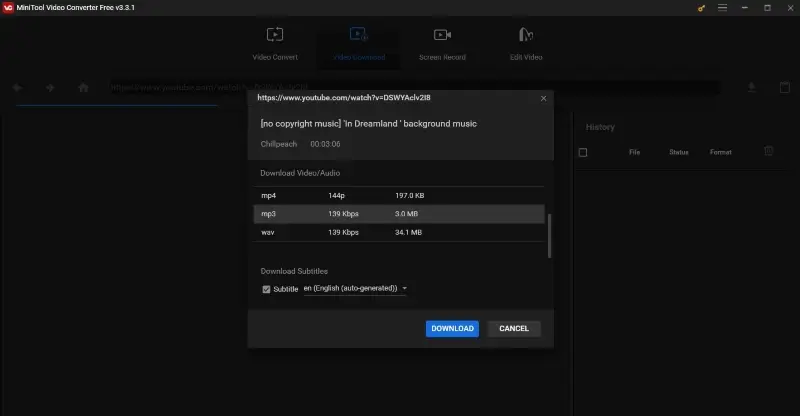Screen dimensions: 800x416
Task: Click the Chillpeach channel name
Action: (x=279, y=144)
